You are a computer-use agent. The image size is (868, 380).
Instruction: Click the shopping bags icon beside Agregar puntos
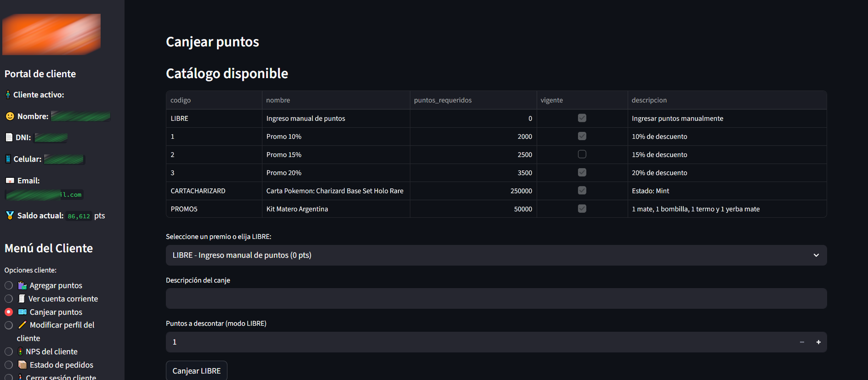(22, 285)
